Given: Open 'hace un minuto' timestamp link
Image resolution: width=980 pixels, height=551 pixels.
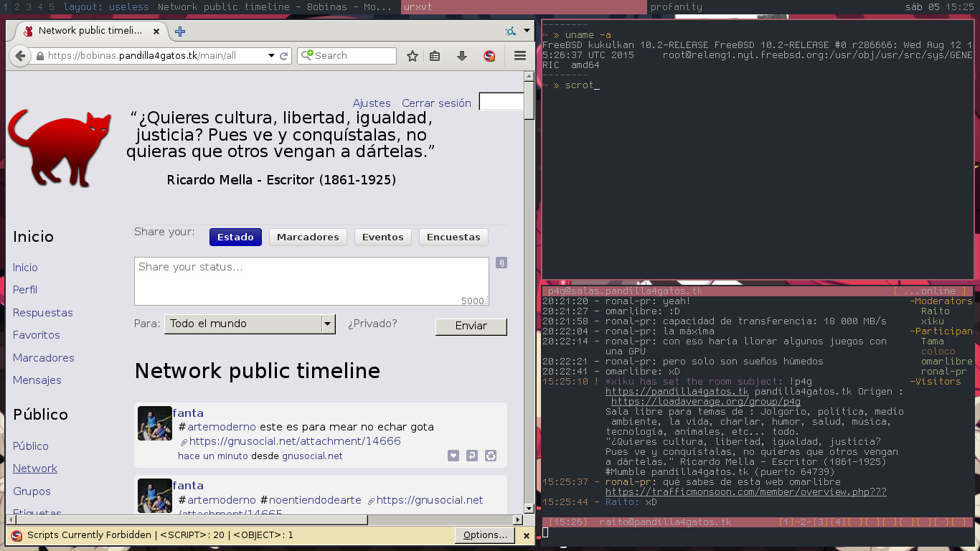Looking at the screenshot, I should pyautogui.click(x=213, y=456).
